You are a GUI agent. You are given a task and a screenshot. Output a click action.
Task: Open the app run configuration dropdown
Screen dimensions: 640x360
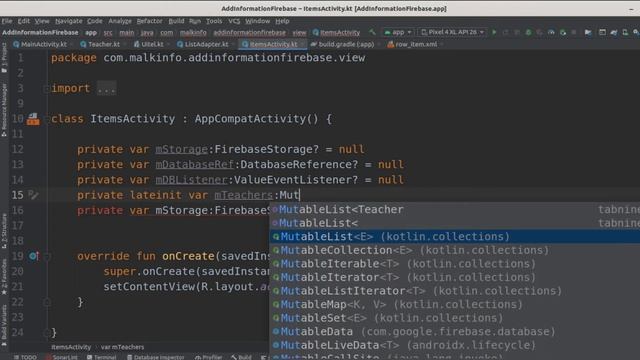pos(398,32)
